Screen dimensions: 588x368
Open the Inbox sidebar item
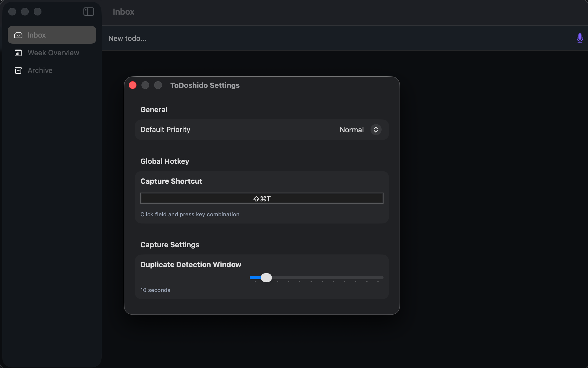point(52,35)
